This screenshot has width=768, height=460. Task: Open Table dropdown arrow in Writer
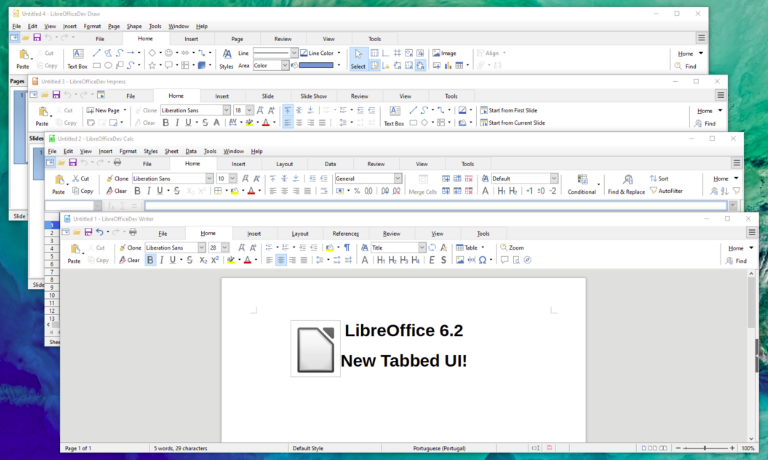483,247
